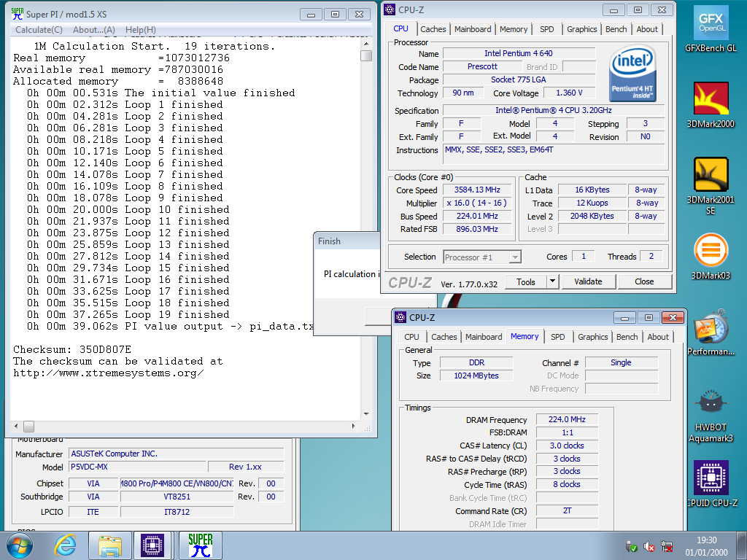The height and width of the screenshot is (560, 747).
Task: Click Super PI vertical scrollbar down arrow
Action: point(366,414)
